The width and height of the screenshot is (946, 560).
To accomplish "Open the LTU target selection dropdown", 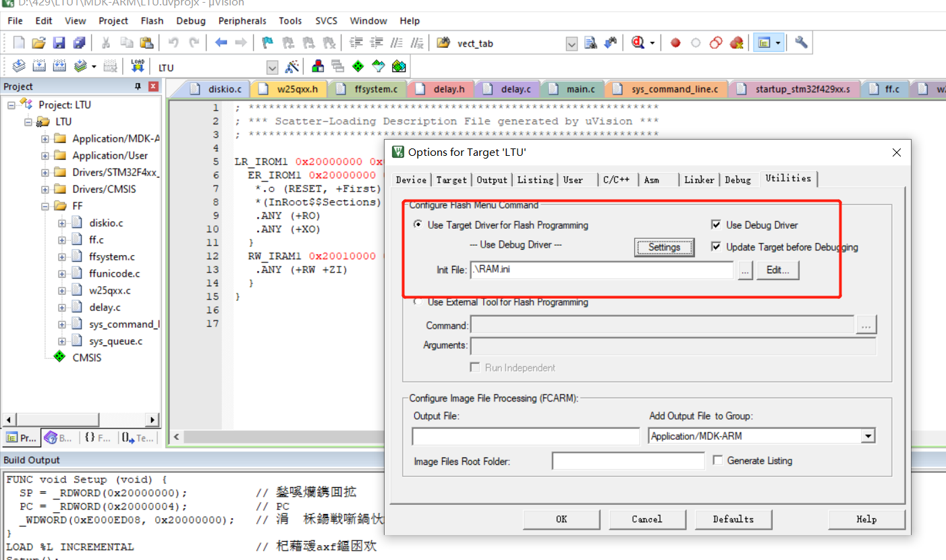I will (272, 67).
